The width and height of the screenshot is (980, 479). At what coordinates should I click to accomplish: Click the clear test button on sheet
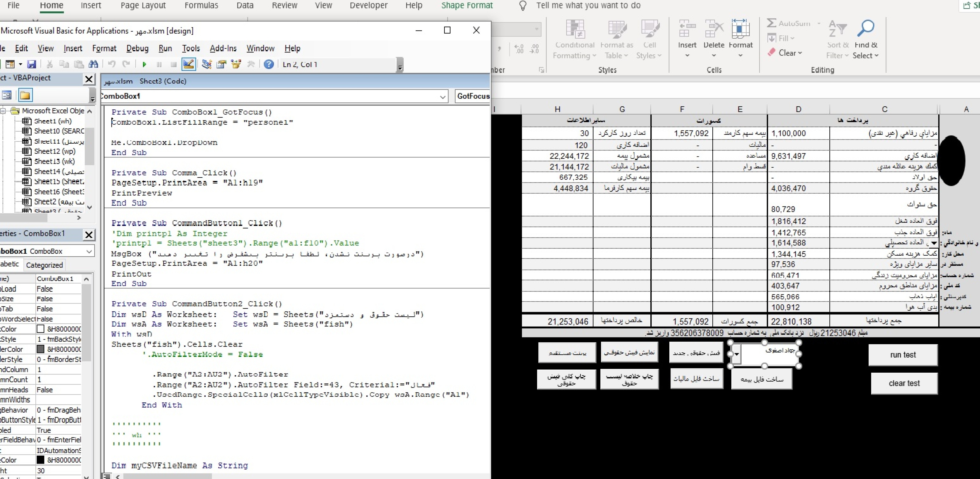tap(904, 383)
